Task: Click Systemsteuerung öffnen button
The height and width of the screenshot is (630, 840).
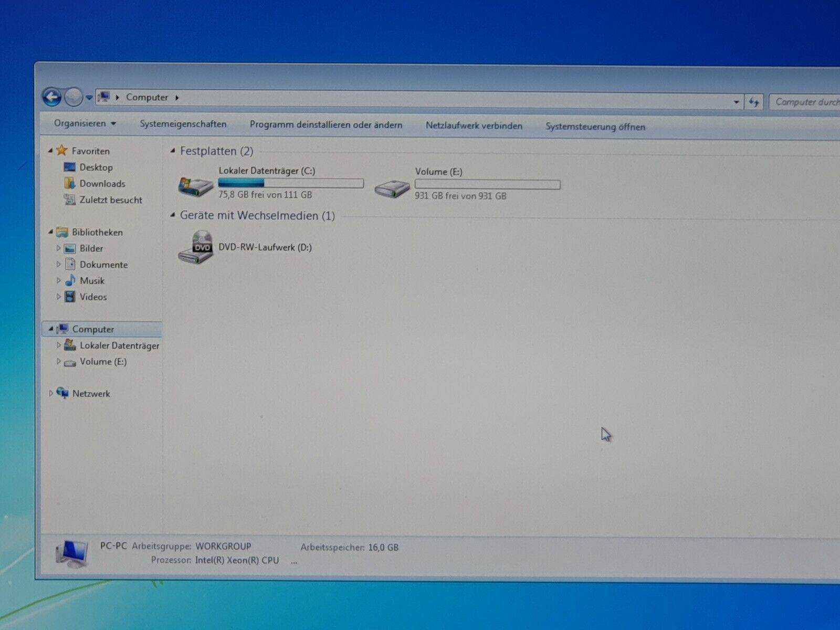Action: 595,127
